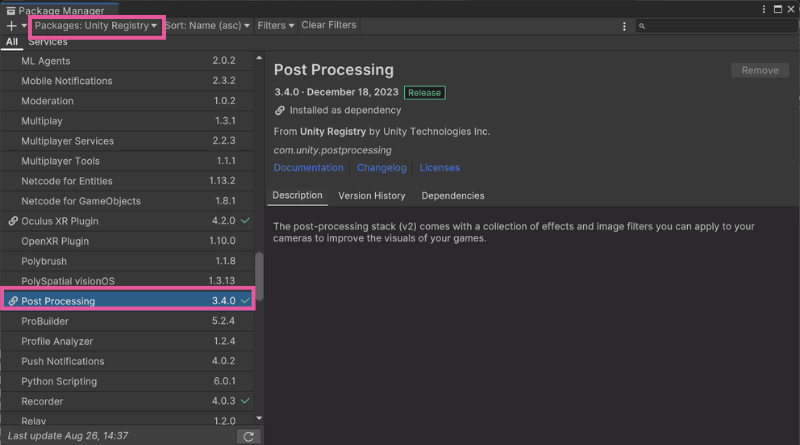Open the Packages: Unity Registry dropdown
800x445 pixels.
(95, 26)
